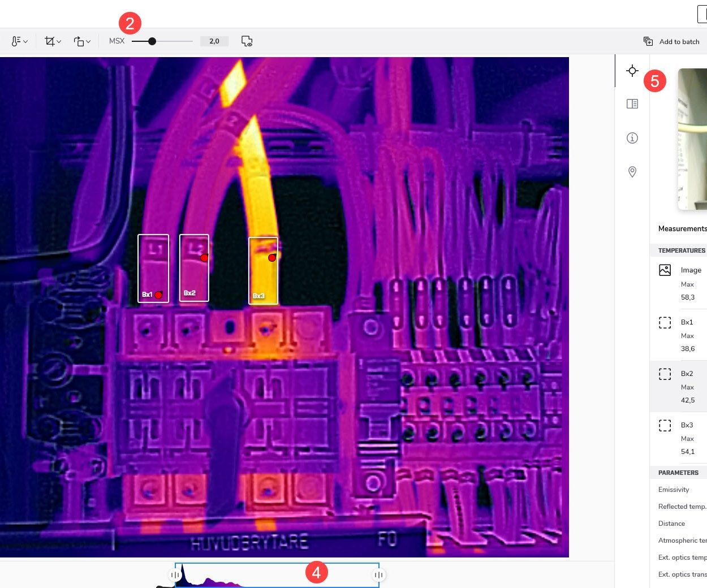The image size is (707, 588).
Task: Click the MSX value field showing 2,0
Action: coord(214,41)
